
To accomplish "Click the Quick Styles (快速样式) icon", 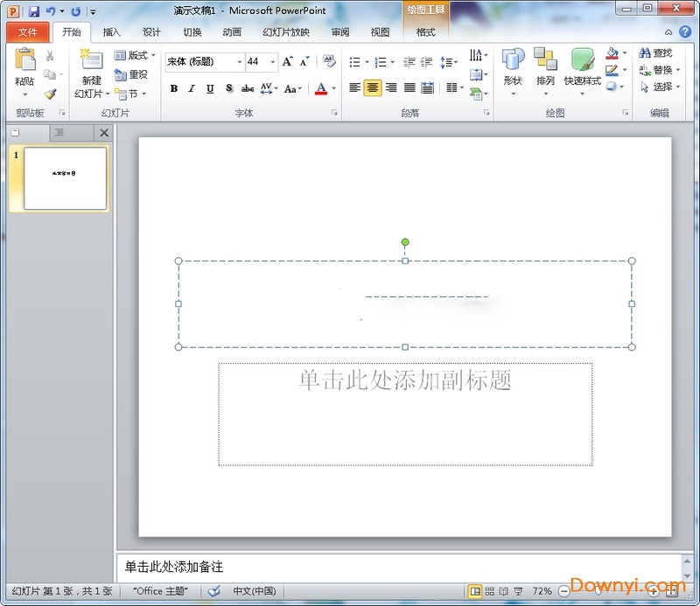I will (x=582, y=73).
